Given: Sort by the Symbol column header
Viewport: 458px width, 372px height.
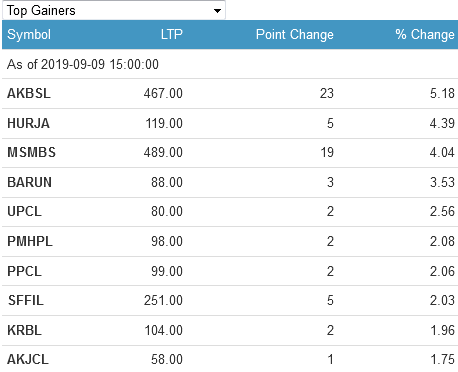Looking at the screenshot, I should coord(29,35).
